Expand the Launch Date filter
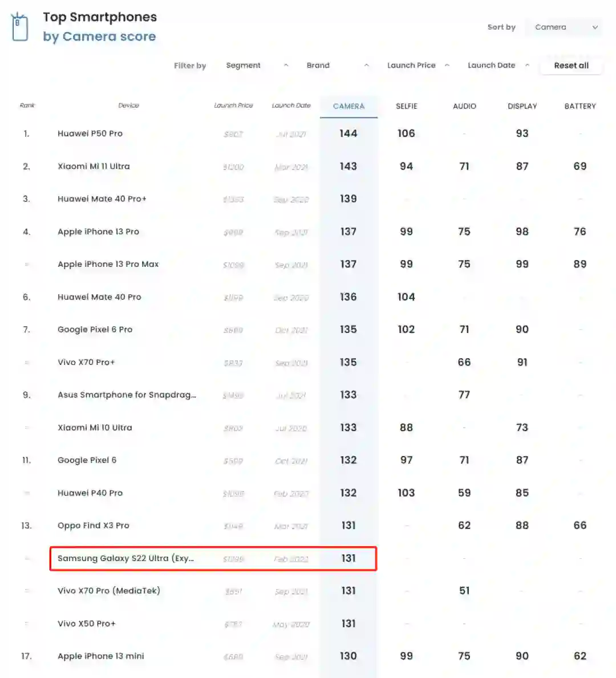Viewport: 616px width, 678px height. [x=499, y=66]
